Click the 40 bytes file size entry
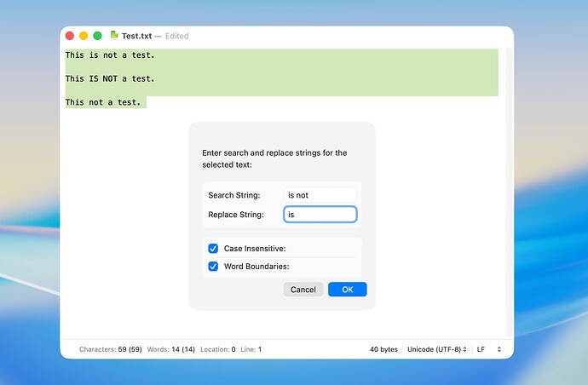The image size is (588, 385). [383, 349]
